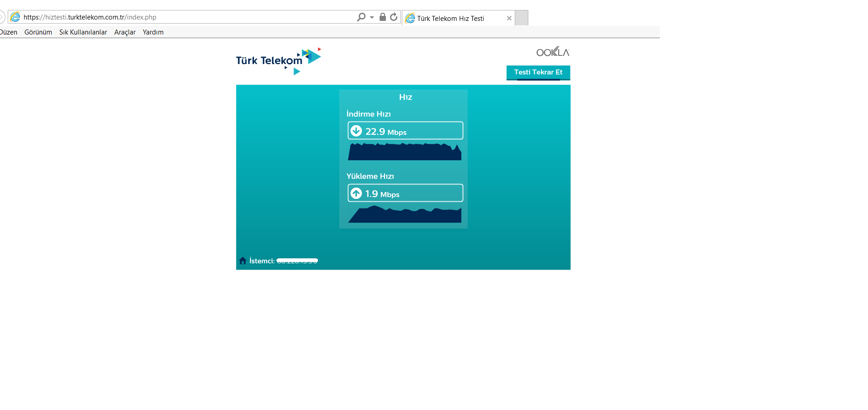Click the Ookla logo
Viewport: 868px width, 410px height.
click(552, 52)
